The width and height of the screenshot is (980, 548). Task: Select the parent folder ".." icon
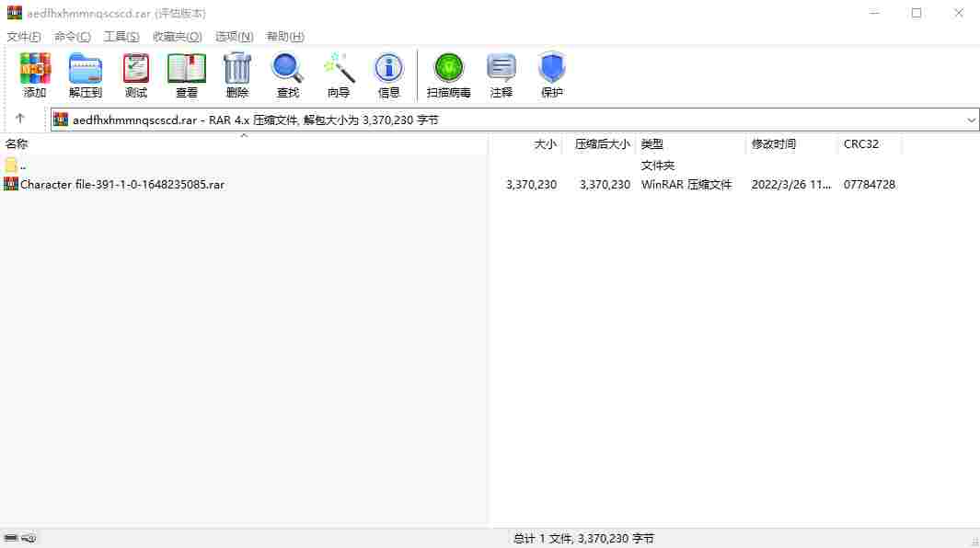[x=11, y=165]
